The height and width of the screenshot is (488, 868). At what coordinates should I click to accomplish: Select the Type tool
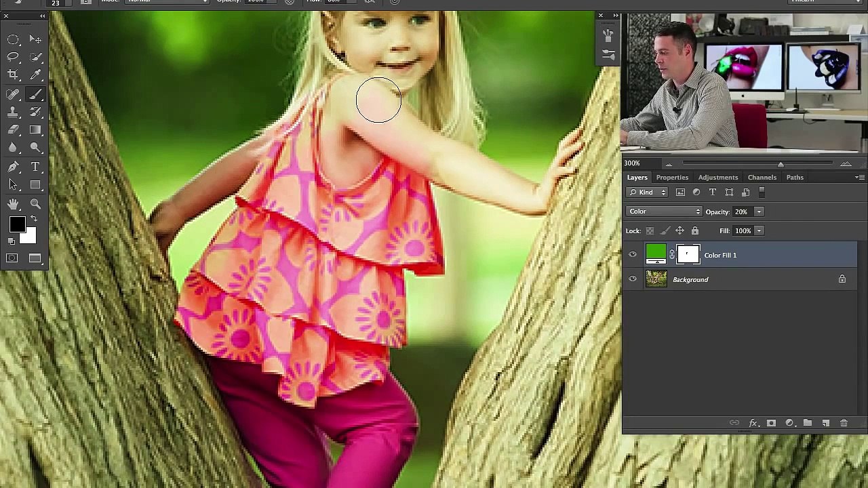(35, 167)
